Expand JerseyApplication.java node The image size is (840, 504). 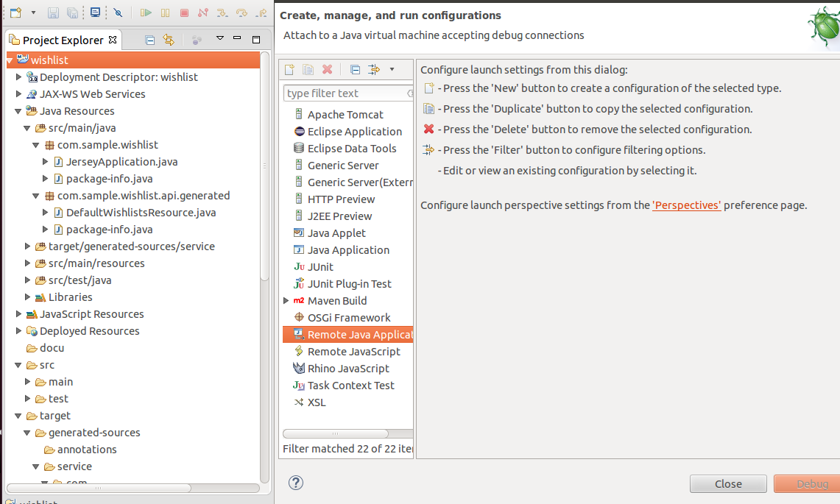[46, 162]
